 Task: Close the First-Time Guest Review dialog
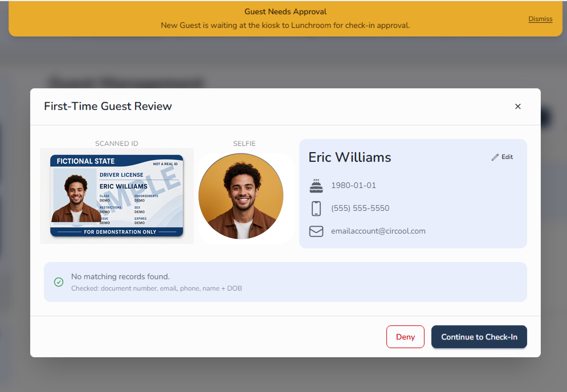pos(518,106)
